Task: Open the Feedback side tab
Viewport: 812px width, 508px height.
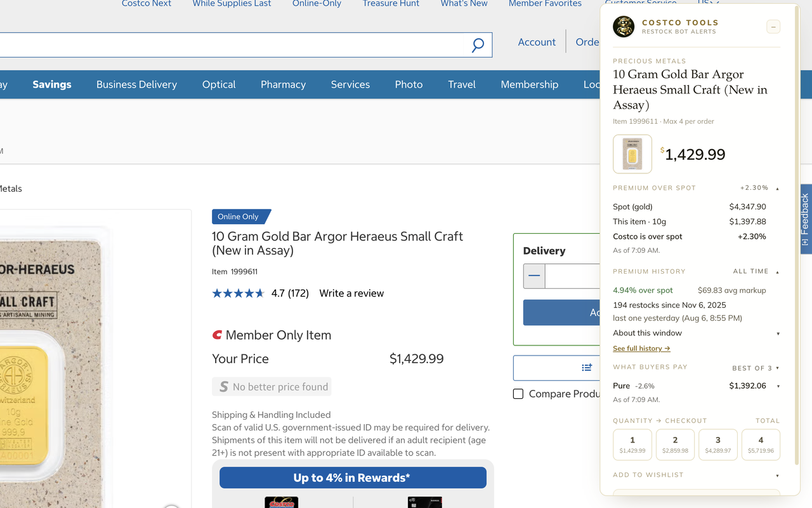Action: [805, 219]
